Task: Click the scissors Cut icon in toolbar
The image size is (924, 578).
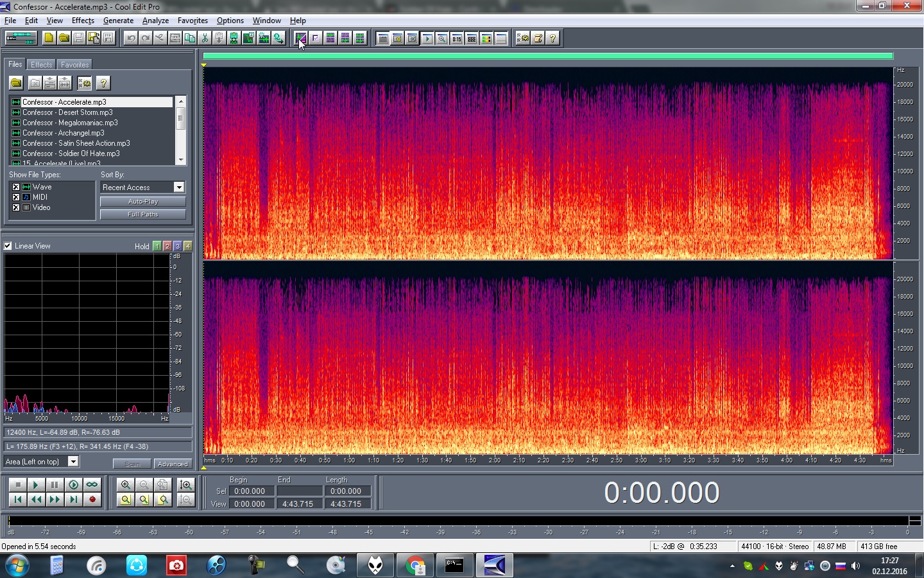Action: pos(205,38)
